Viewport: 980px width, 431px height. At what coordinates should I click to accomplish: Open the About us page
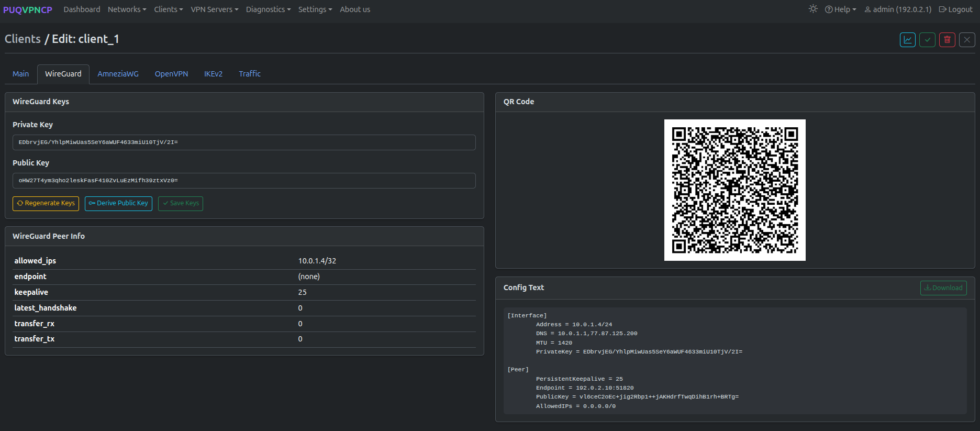click(x=355, y=9)
